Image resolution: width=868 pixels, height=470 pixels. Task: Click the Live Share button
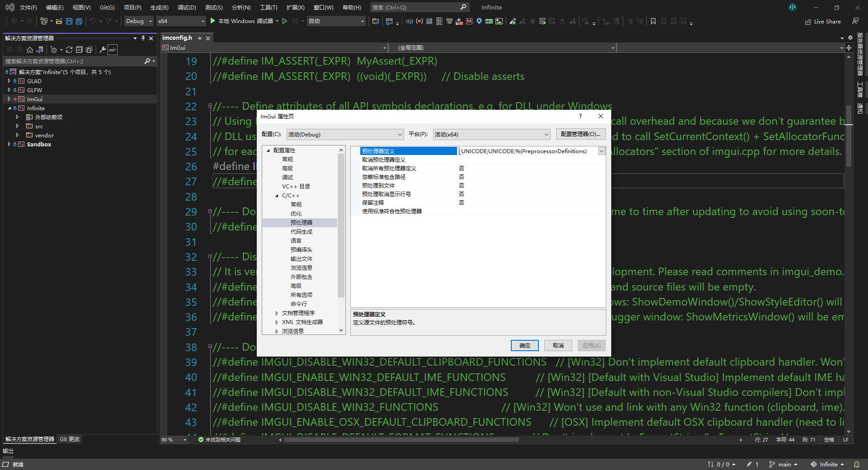coord(823,21)
